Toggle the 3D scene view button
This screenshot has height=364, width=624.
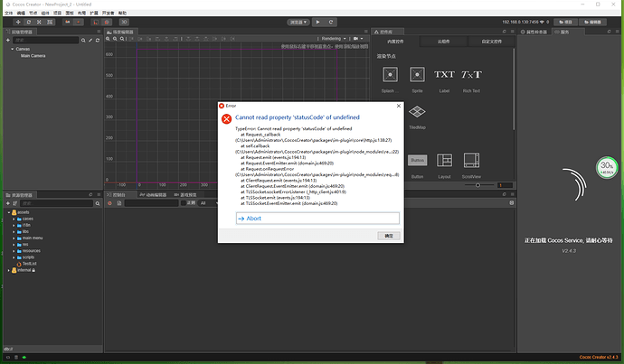(x=124, y=23)
